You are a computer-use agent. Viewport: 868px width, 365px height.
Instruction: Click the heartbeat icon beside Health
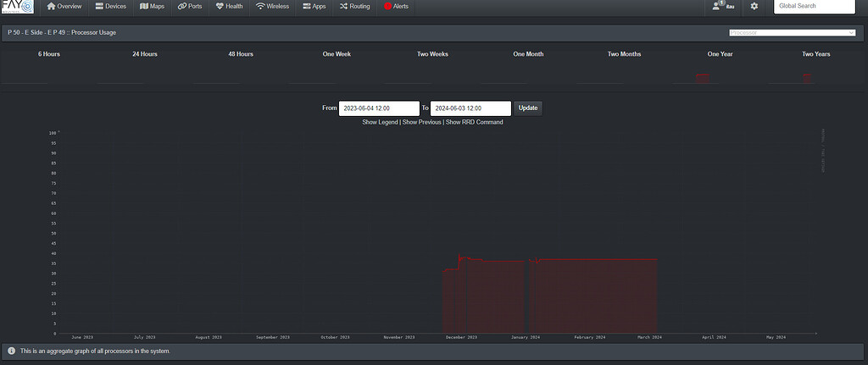point(220,7)
